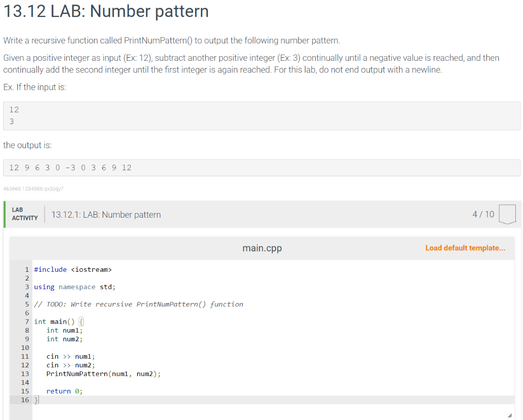Viewport: 523px width, 420px height.
Task: Click line number 14 in the gutter
Action: [25, 382]
